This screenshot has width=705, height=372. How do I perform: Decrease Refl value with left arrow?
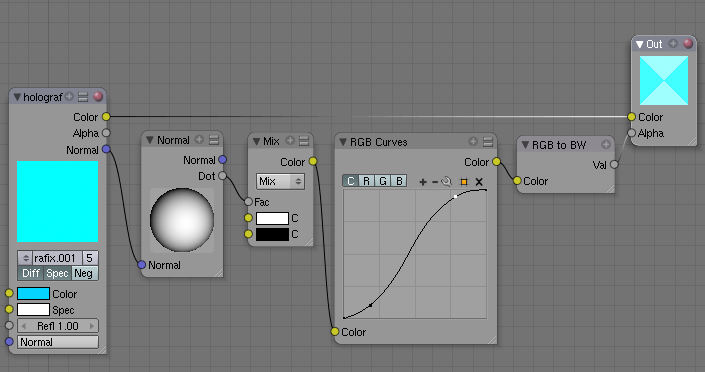click(24, 326)
